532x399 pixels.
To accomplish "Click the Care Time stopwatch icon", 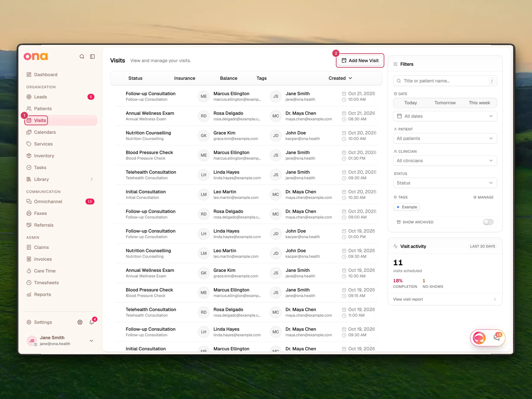I will [x=29, y=271].
